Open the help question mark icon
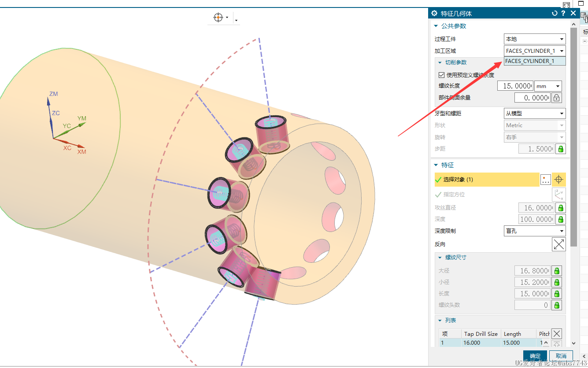This screenshot has width=588, height=368. 563,13
